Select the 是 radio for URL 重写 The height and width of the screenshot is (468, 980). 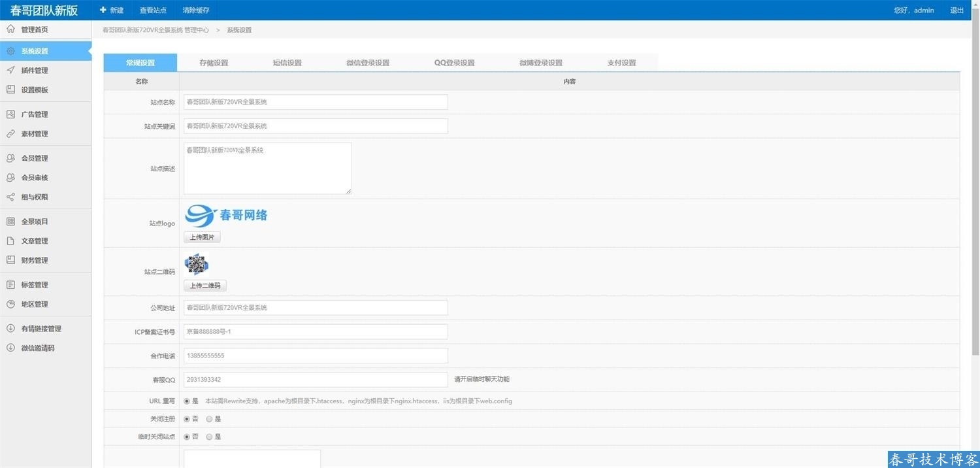(x=187, y=401)
